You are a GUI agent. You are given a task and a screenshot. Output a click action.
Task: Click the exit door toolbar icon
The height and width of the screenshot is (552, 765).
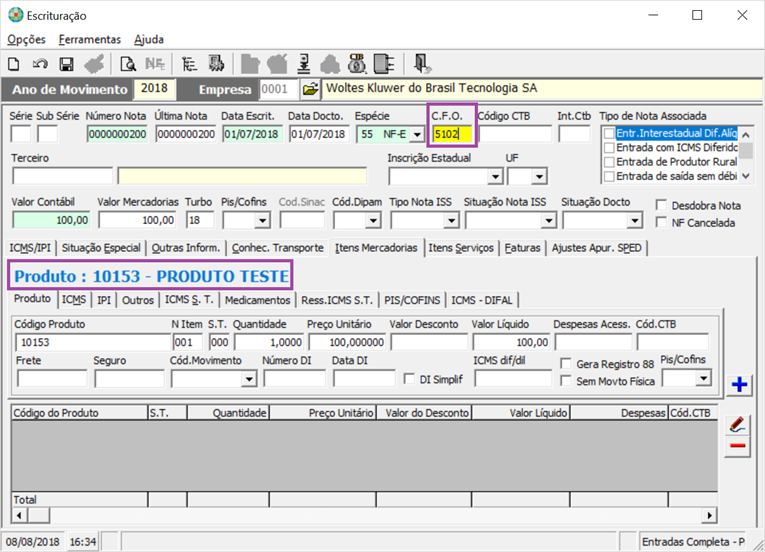(x=422, y=64)
